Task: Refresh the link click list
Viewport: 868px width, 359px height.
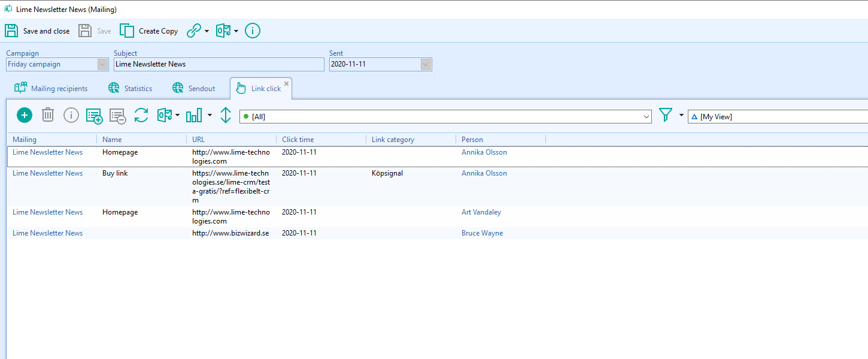Action: [x=141, y=116]
